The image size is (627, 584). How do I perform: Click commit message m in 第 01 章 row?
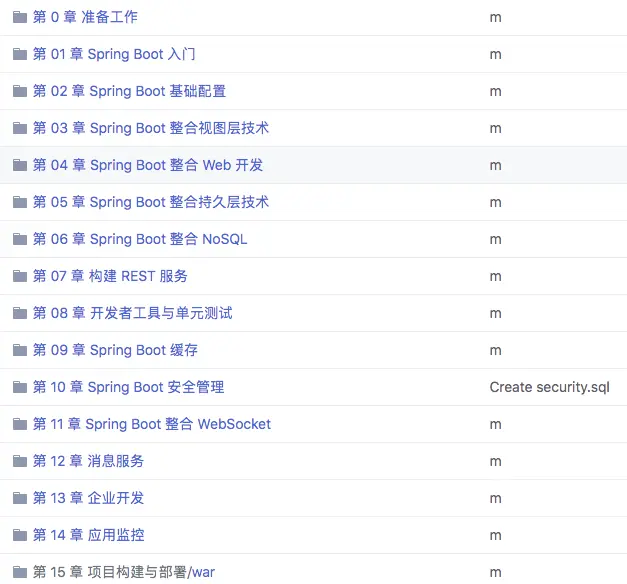(496, 55)
